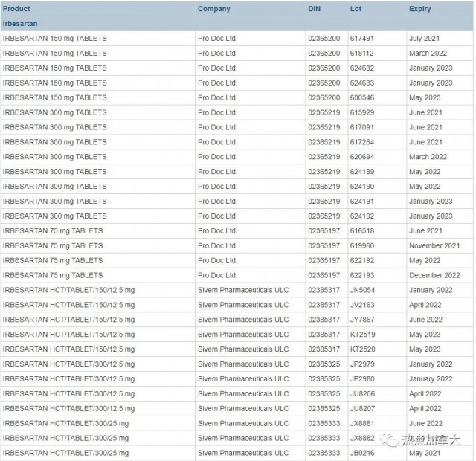Image resolution: width=476 pixels, height=461 pixels.
Task: Click the product name in lot JX8881 row
Action: click(65, 423)
